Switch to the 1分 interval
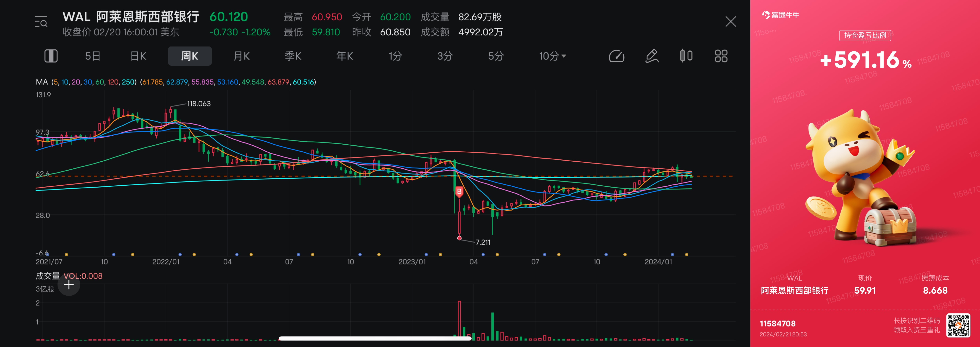This screenshot has height=347, width=980. tap(395, 56)
